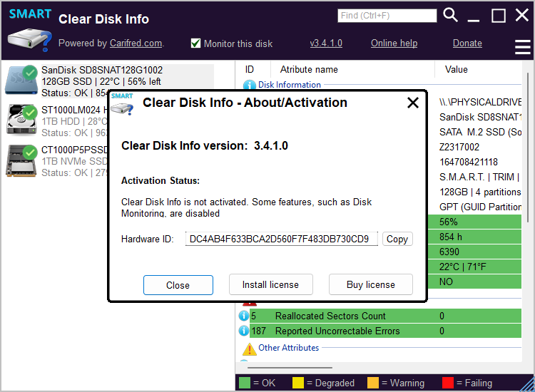
Task: Click the 854 h value cell
Action: tap(474, 237)
